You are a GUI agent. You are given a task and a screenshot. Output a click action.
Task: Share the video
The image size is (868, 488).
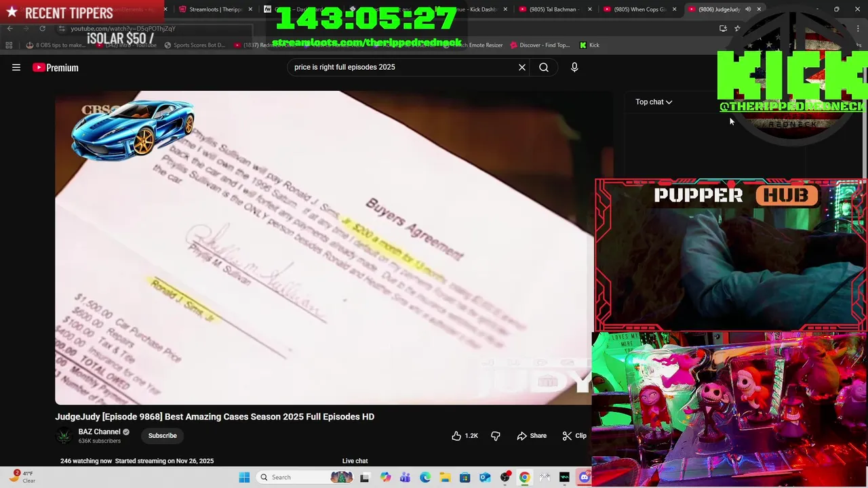[x=532, y=436]
